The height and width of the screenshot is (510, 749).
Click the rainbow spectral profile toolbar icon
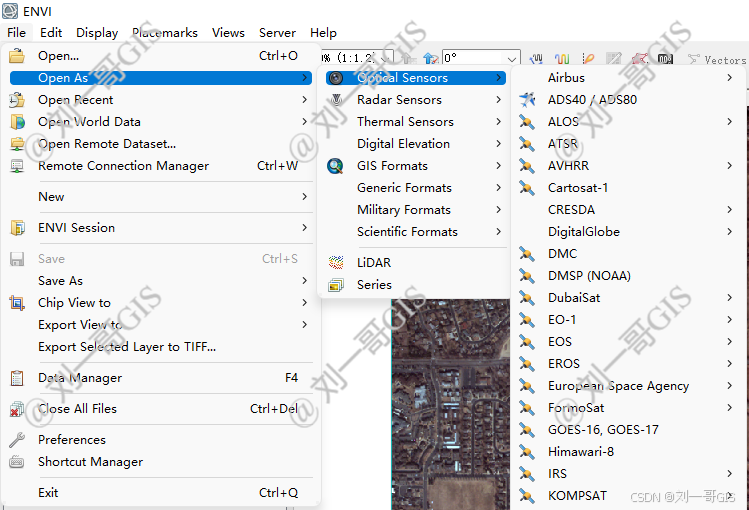[562, 59]
